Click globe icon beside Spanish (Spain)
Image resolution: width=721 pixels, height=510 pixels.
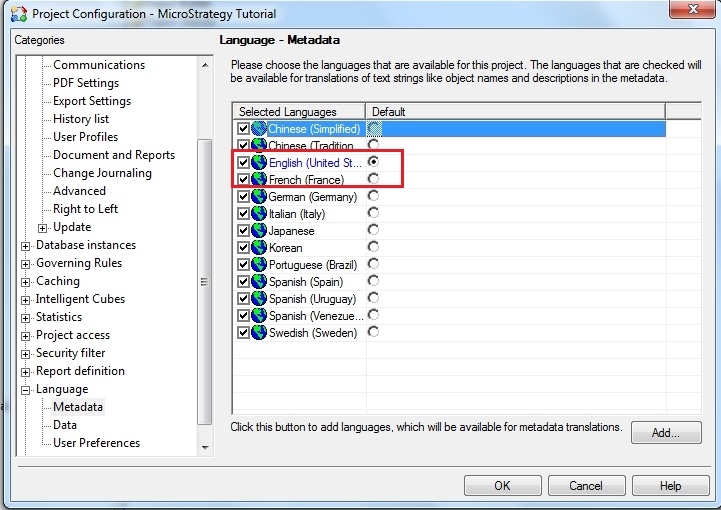click(x=259, y=281)
